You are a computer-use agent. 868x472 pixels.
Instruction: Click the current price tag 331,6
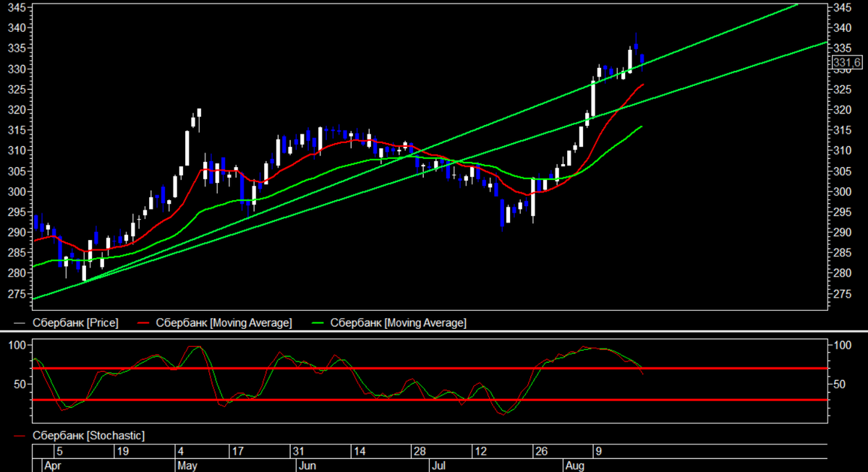coord(846,63)
